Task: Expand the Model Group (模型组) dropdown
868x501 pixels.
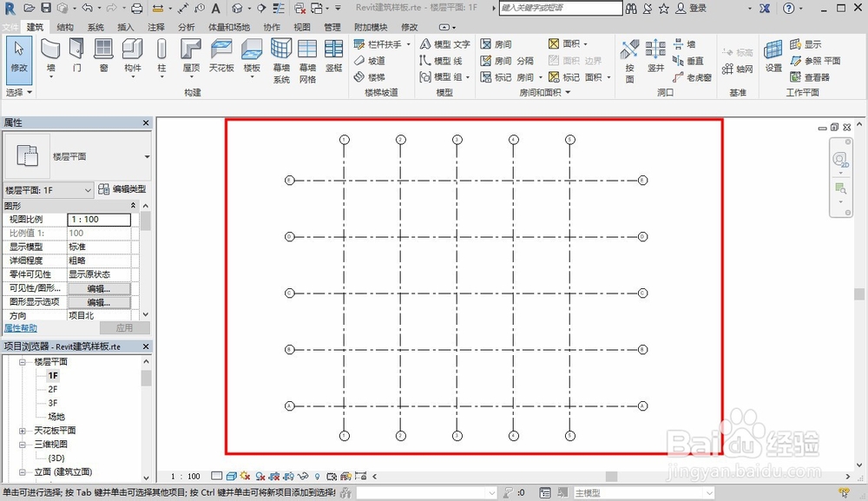Action: coord(467,77)
